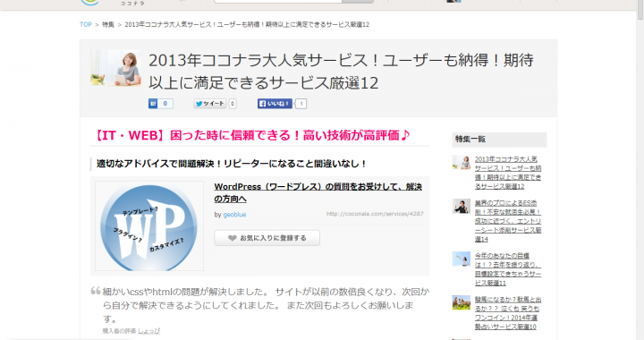Click sidebar thumbnail of woman pointing
Screen dimensions: 644x340
pyautogui.click(x=462, y=259)
